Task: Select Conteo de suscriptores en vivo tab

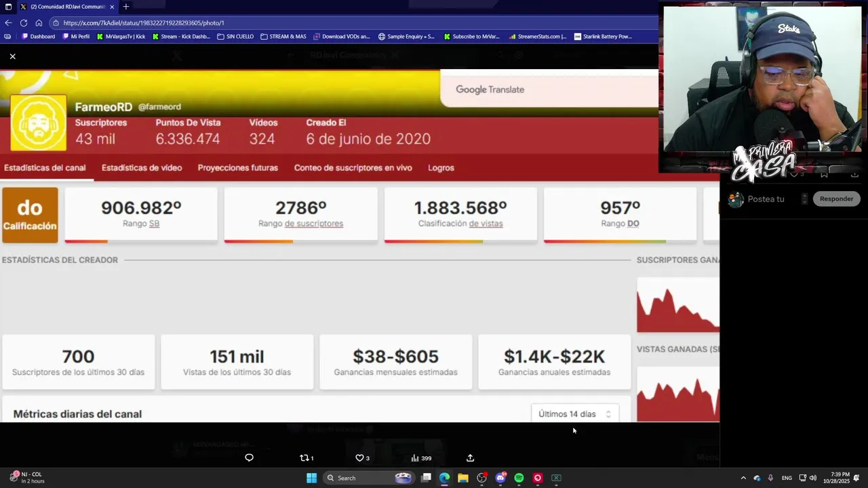Action: point(353,167)
